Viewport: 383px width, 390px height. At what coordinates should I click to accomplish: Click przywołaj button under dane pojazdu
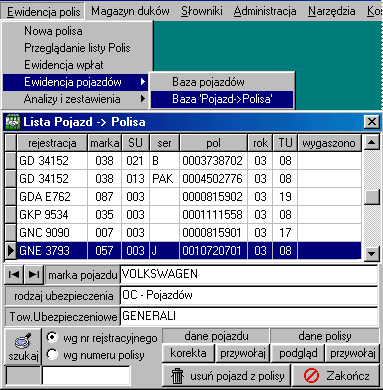click(x=243, y=353)
